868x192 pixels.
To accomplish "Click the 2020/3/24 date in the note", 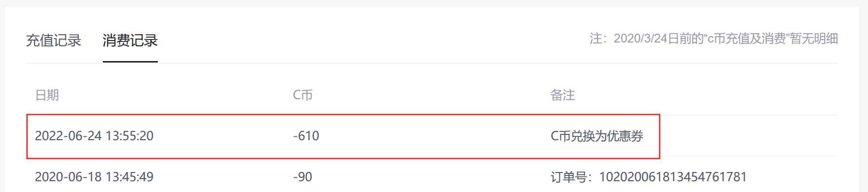I will coord(640,39).
